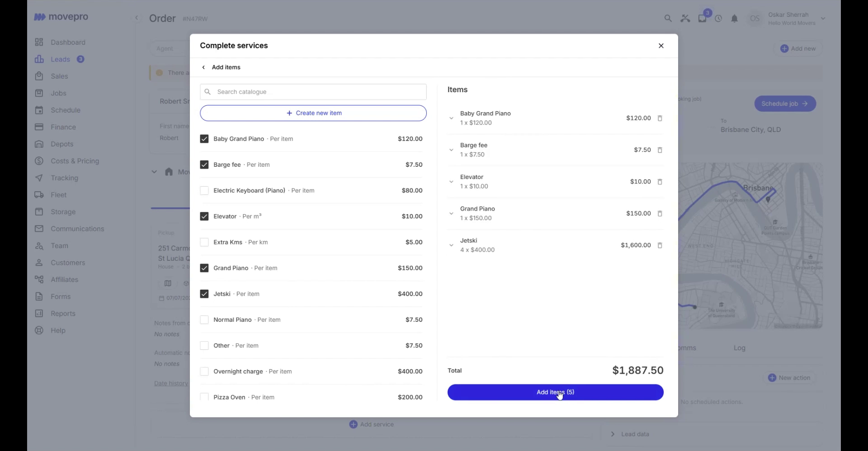868x451 pixels.
Task: Open Affiliates in the sidebar
Action: pos(64,280)
